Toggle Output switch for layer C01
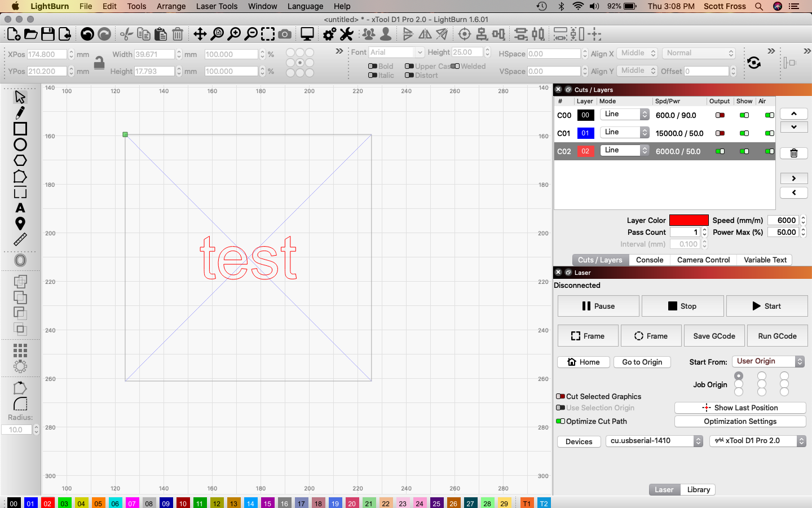Image resolution: width=812 pixels, height=508 pixels. (720, 133)
